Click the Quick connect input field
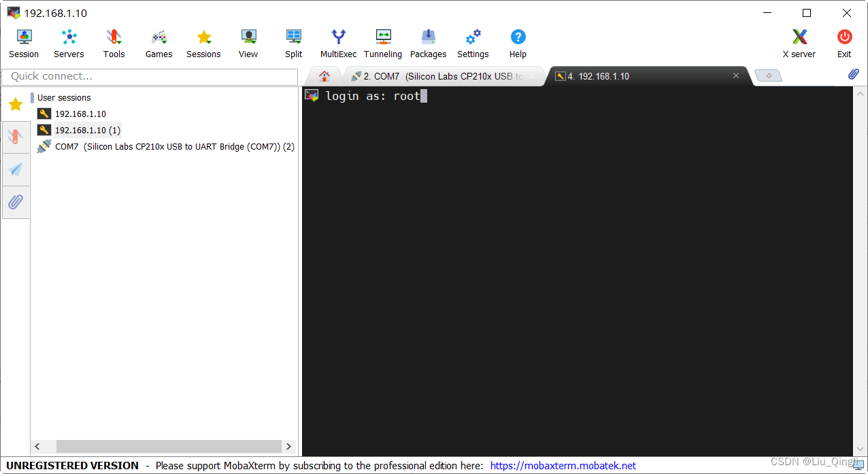Viewport: 868px width, 474px height. click(150, 76)
